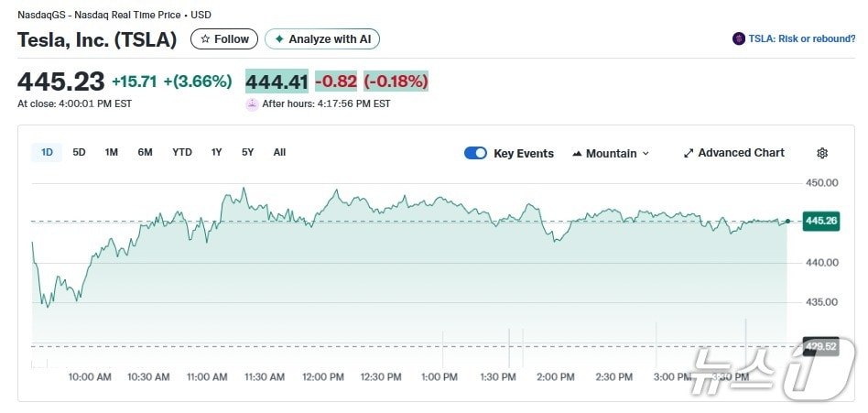Select the 1Y time range
Image resolution: width=868 pixels, height=413 pixels.
[x=216, y=152]
